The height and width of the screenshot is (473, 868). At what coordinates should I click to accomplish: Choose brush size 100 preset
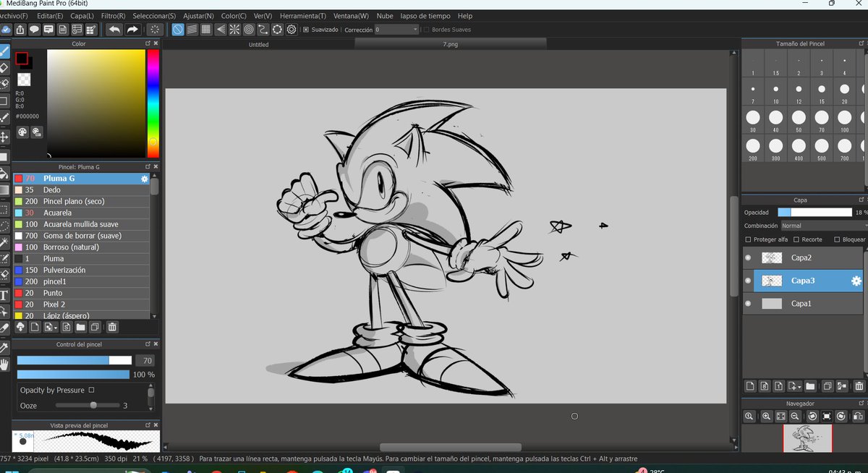pyautogui.click(x=844, y=120)
